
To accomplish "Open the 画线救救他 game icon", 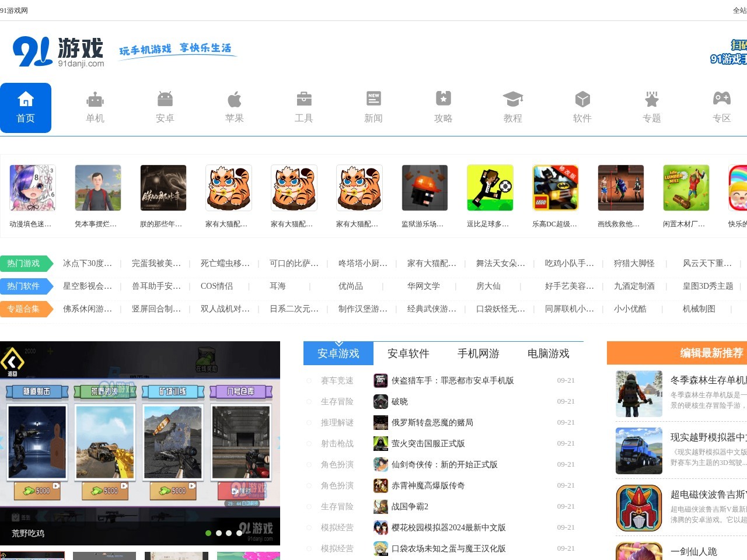I will [x=621, y=188].
